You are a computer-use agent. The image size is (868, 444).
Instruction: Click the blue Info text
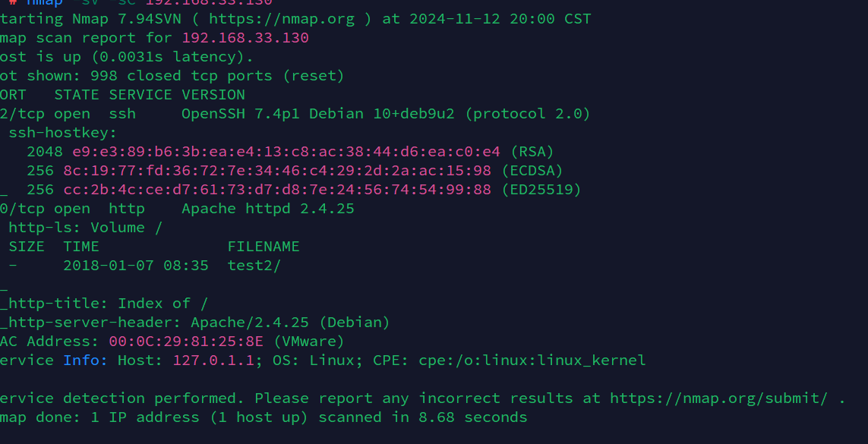tap(81, 361)
